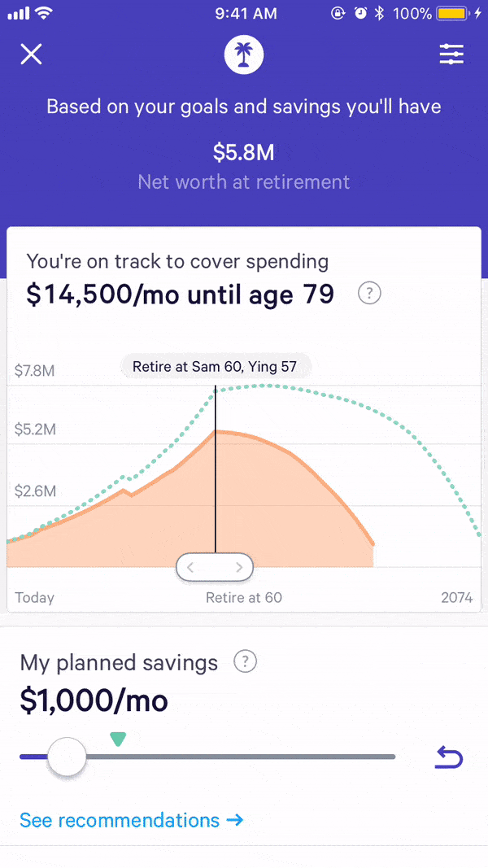Screen dimensions: 488x868
Task: Open help icon beside spending estimate
Action: pos(369,294)
